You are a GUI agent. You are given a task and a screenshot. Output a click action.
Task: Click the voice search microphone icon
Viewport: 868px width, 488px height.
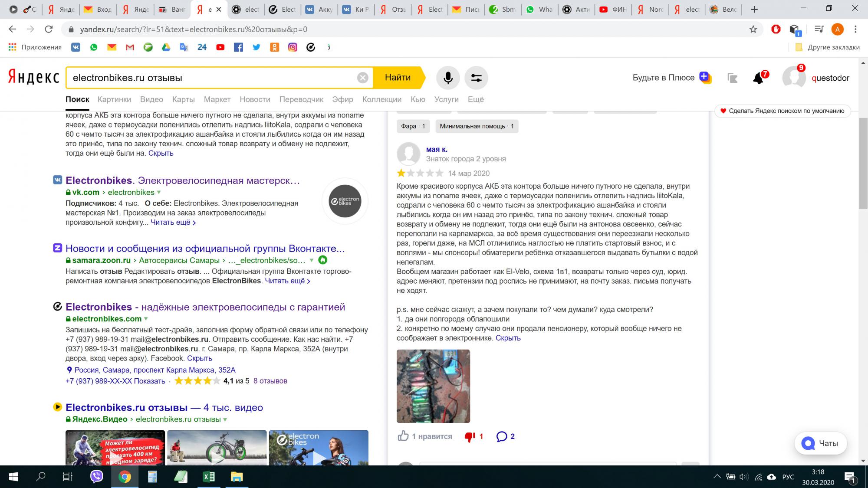click(448, 78)
